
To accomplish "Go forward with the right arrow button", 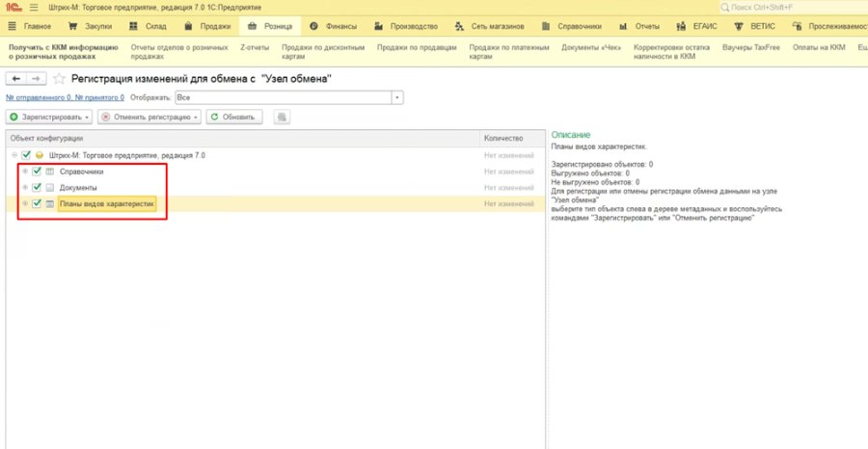I will point(36,79).
